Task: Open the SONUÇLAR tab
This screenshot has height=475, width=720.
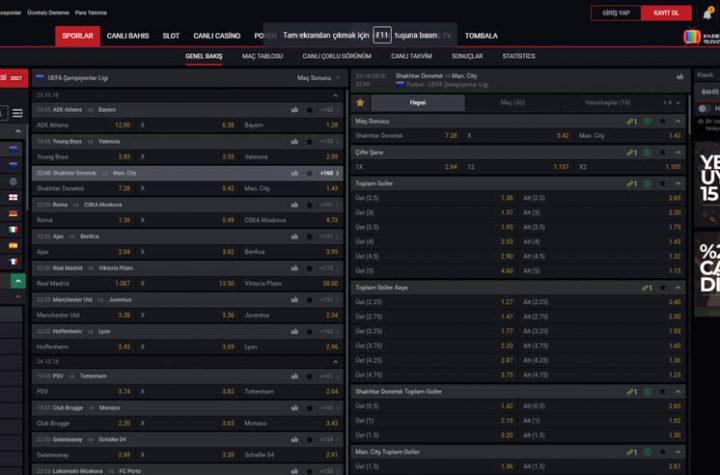Action: point(467,56)
